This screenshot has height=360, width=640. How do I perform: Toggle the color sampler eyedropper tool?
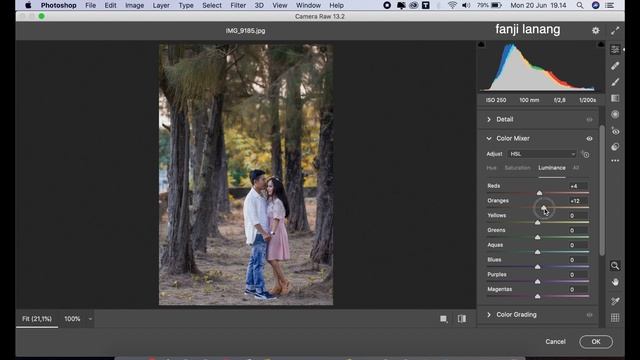tap(615, 301)
